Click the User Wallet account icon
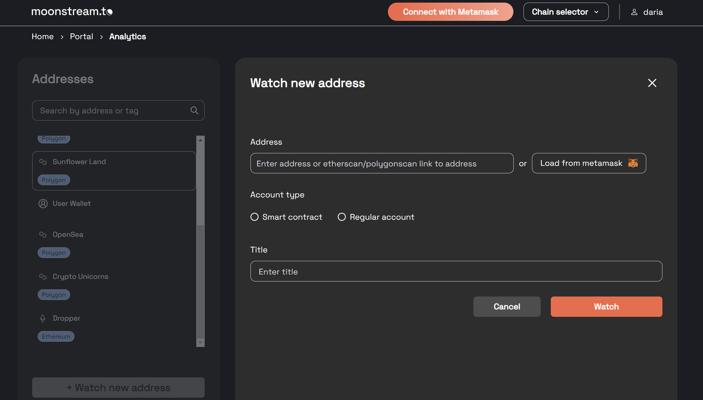Image resolution: width=703 pixels, height=400 pixels. pos(43,204)
